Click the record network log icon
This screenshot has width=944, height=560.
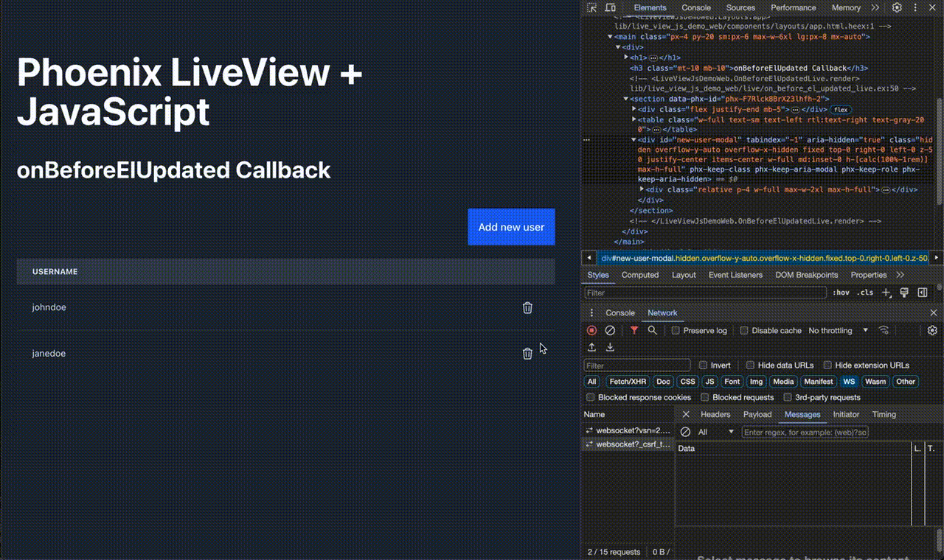pos(591,330)
